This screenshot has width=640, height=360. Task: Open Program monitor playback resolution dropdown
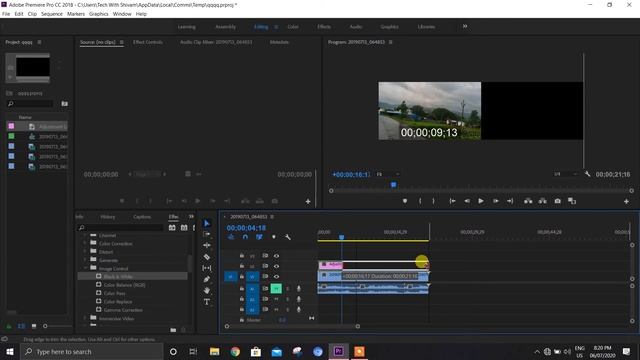[566, 174]
